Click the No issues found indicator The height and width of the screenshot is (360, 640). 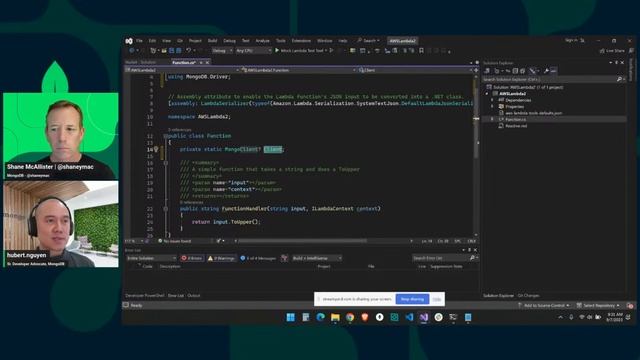click(174, 241)
